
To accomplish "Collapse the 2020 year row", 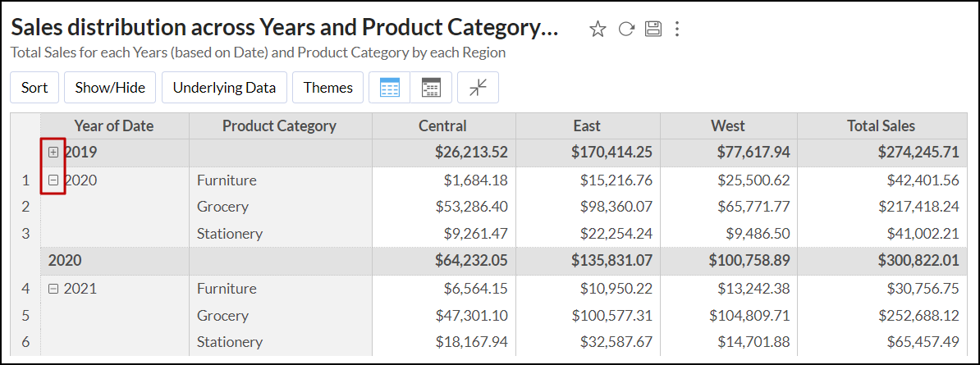I will [54, 180].
